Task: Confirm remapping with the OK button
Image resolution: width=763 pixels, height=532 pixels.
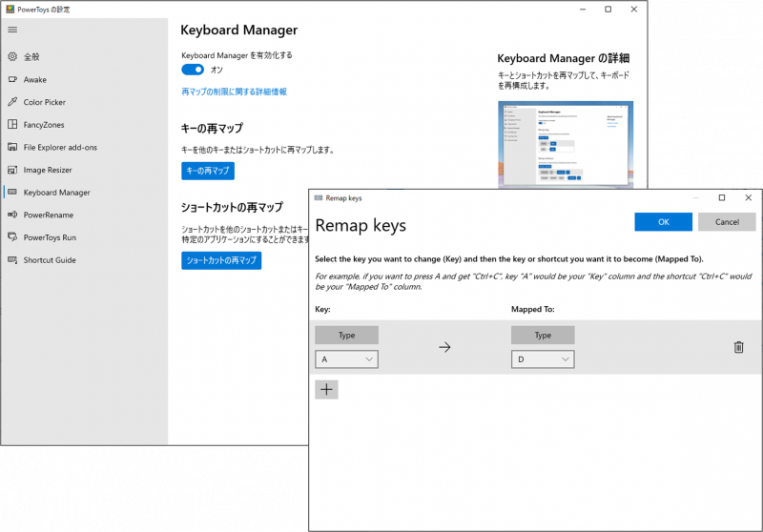Action: coord(663,222)
